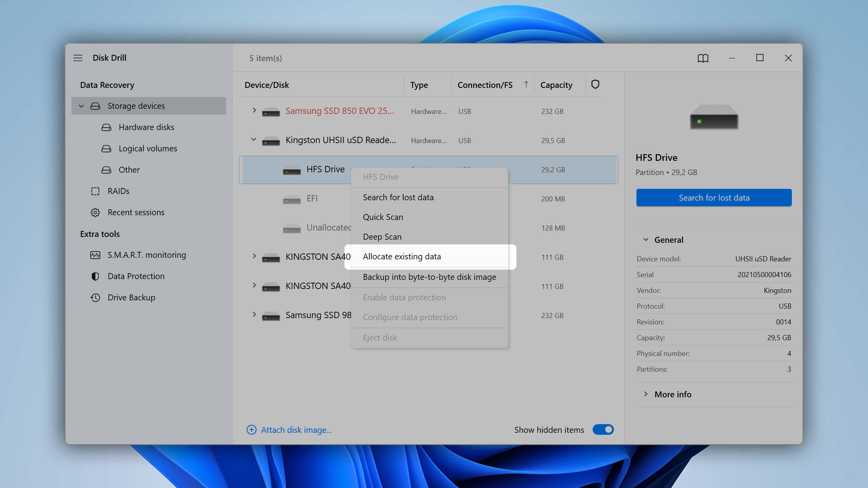Select the Samsung SSD 850 EVO 25... name
The image size is (868, 488).
tap(340, 111)
